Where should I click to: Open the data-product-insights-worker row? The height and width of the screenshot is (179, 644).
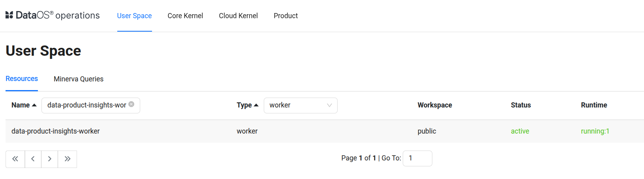pyautogui.click(x=56, y=131)
